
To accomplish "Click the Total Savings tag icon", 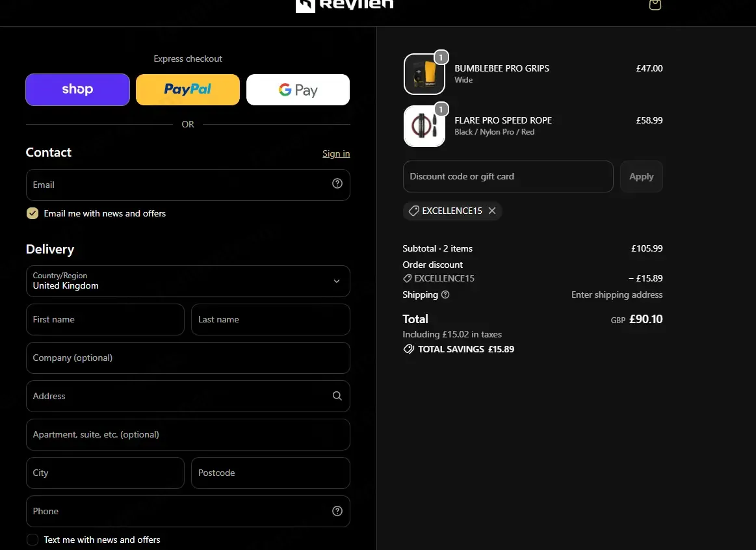I will (408, 349).
